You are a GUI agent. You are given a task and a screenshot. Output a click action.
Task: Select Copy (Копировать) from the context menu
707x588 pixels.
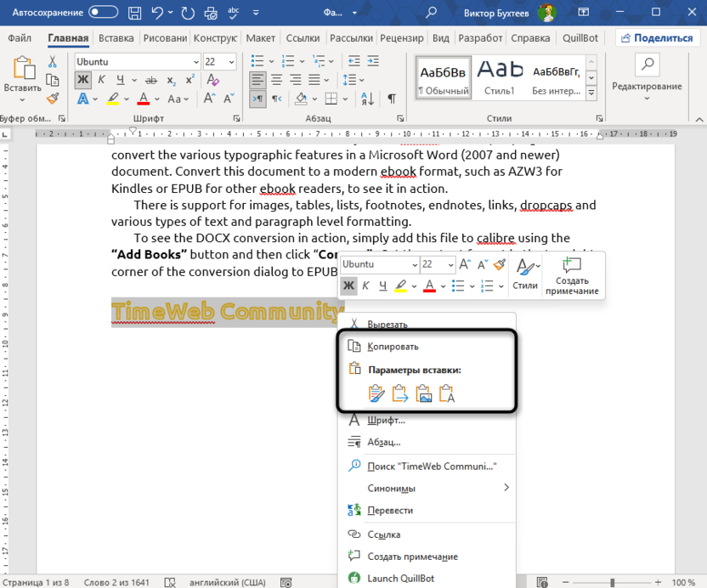coord(393,346)
